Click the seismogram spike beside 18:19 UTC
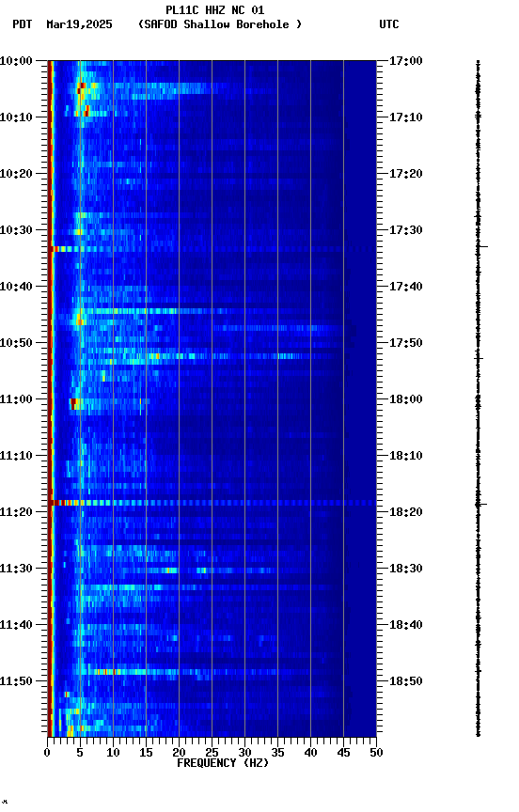 [480, 504]
